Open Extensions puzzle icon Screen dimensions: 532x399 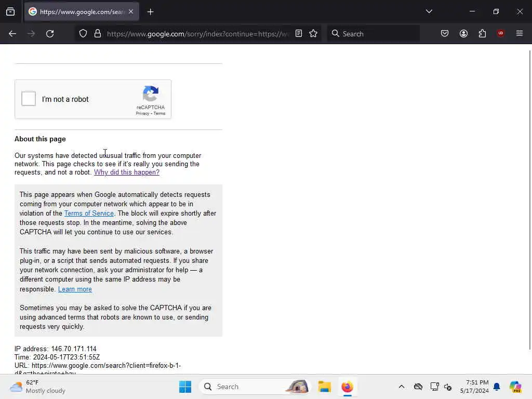482,34
